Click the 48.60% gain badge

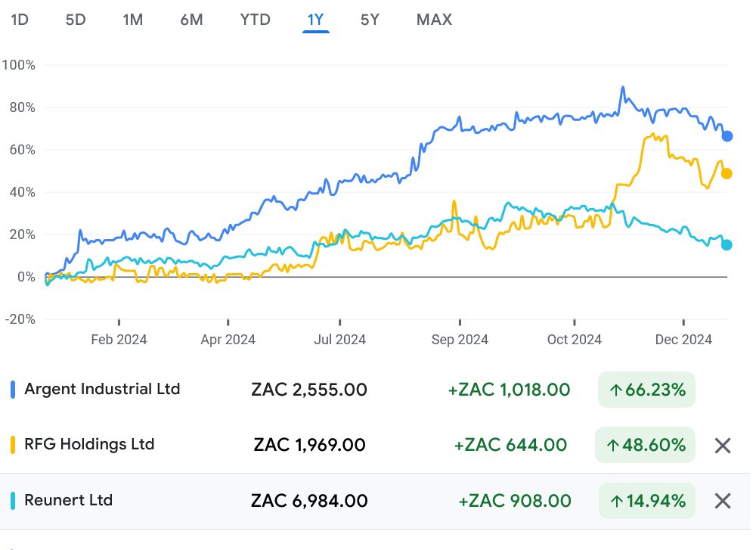tap(645, 445)
